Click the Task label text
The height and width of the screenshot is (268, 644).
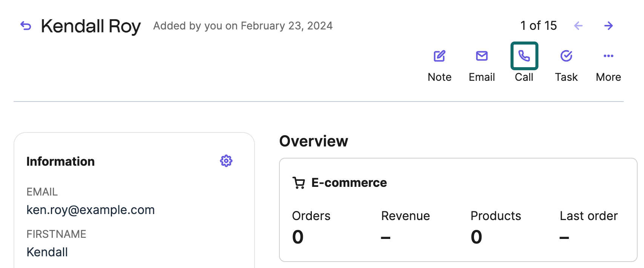pyautogui.click(x=566, y=77)
